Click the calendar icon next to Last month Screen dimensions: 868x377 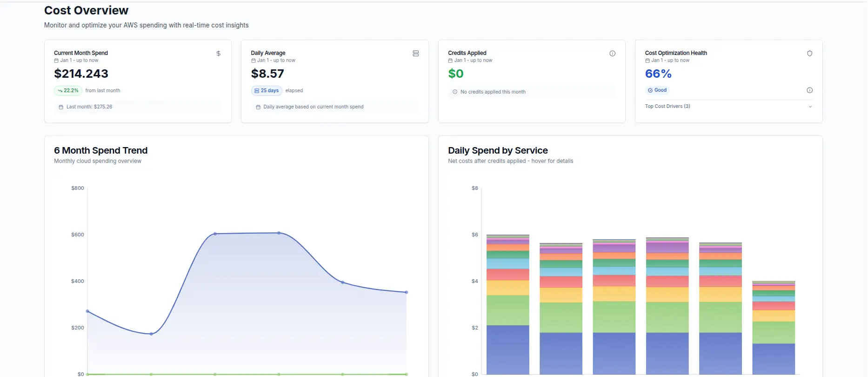61,107
